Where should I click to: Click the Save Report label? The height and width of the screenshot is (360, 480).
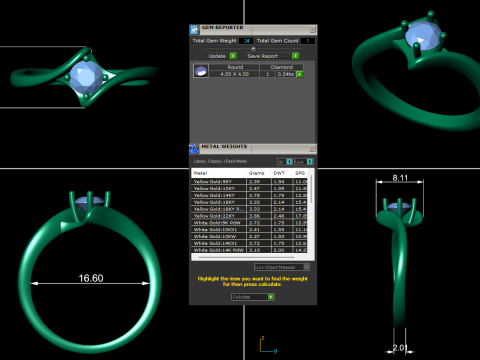(263, 56)
